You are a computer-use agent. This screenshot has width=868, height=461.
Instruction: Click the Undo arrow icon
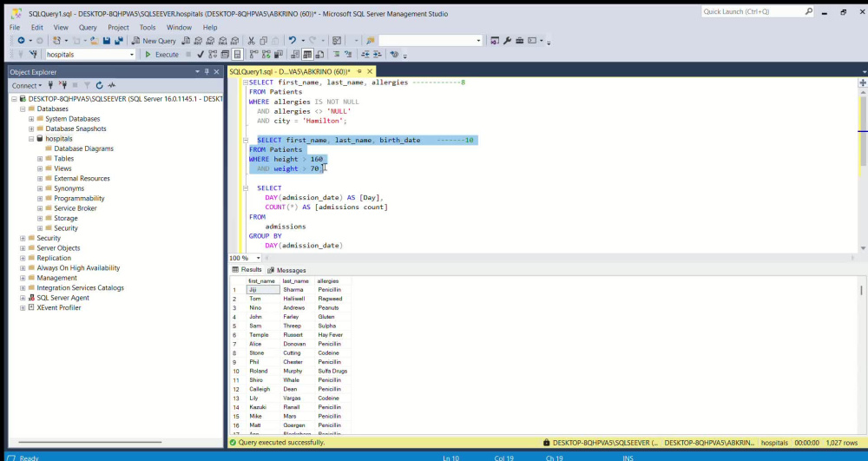coord(293,41)
